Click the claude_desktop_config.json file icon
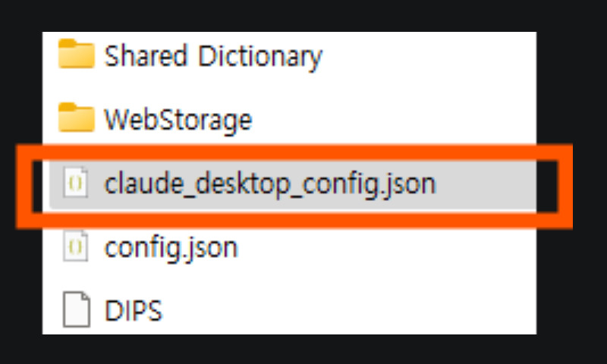Screen dimensions: 607x364 click(75, 184)
